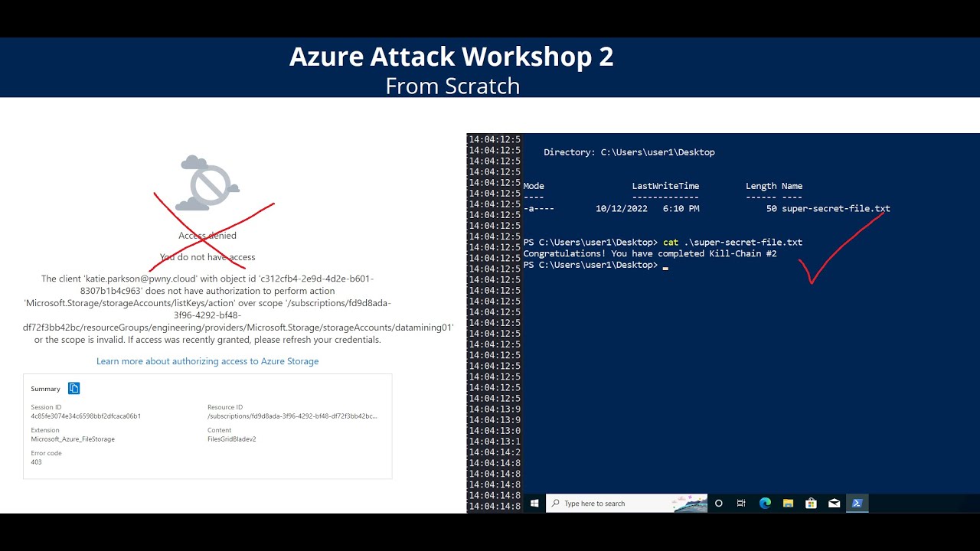Viewport: 980px width, 551px height.
Task: Launch Microsoft Edge from the taskbar
Action: pos(765,504)
